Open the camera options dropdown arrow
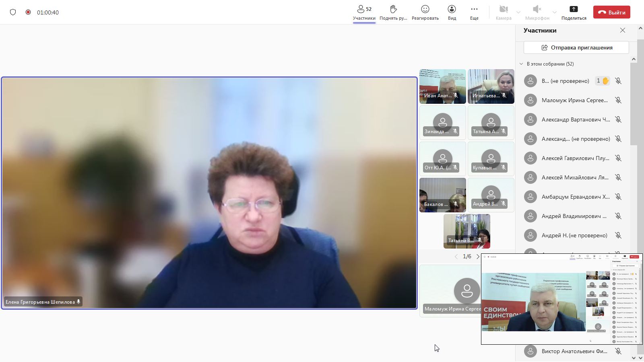Screen dimensions: 644x362 [x=518, y=12]
